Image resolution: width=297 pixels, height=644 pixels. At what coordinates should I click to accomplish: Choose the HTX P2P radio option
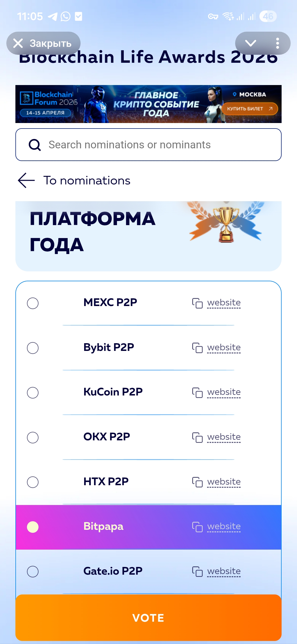point(33,482)
